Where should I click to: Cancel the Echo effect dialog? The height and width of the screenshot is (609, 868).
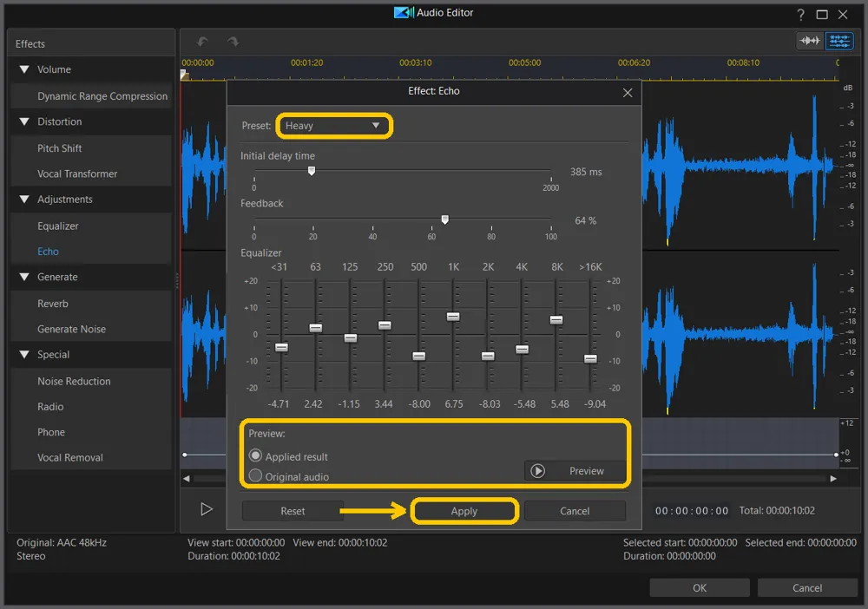click(x=575, y=511)
